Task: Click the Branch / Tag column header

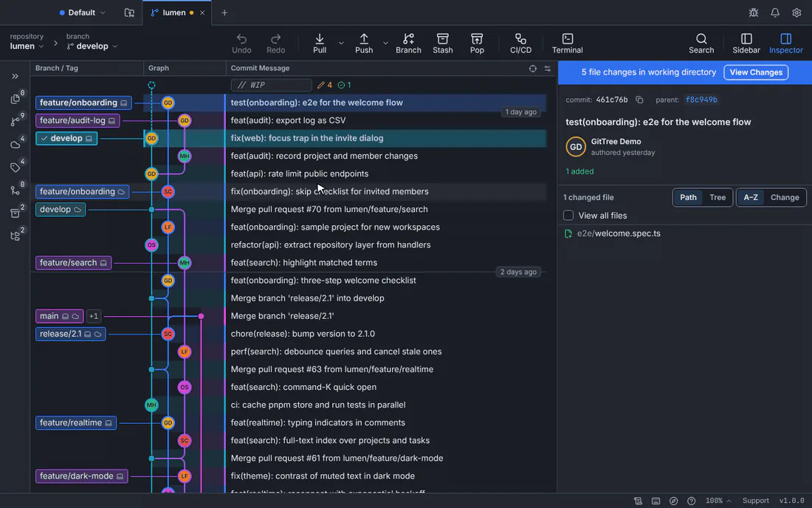Action: pyautogui.click(x=56, y=69)
